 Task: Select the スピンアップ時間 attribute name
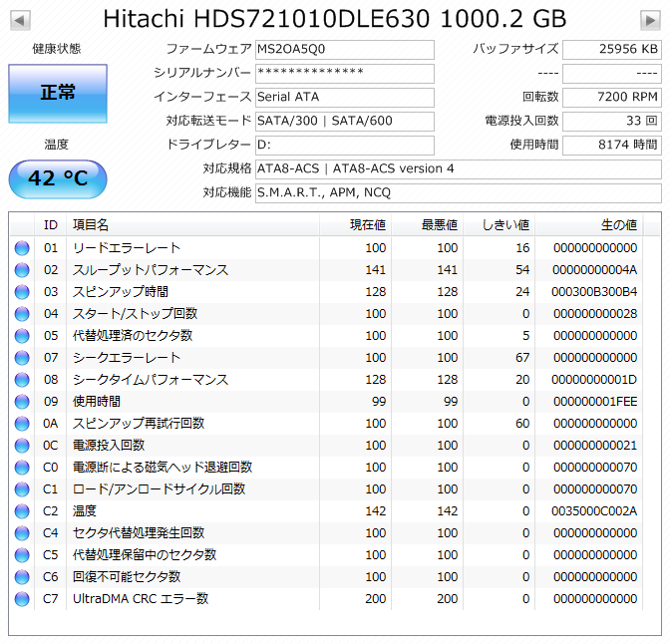pyautogui.click(x=121, y=292)
